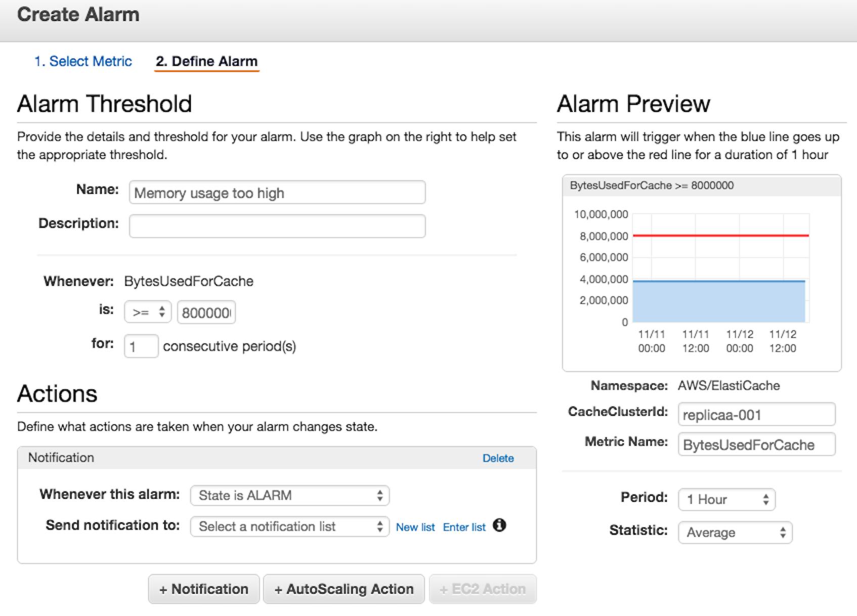Edit the threshold value 8000000
The height and width of the screenshot is (616, 857).
tap(206, 312)
